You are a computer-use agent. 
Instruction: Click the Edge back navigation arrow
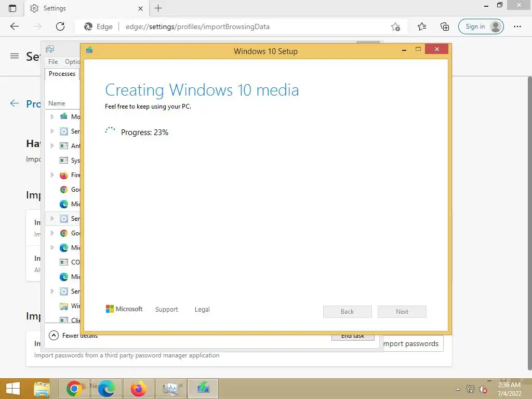click(14, 26)
